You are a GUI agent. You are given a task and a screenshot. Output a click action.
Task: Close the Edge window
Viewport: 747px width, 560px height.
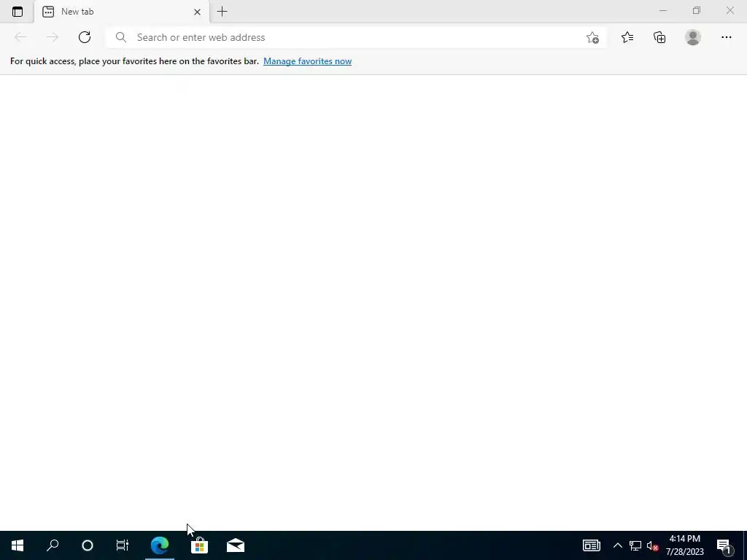(x=729, y=10)
